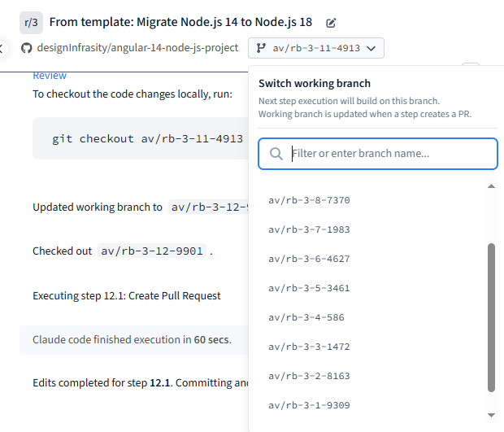The image size is (504, 432).
Task: Click the magnifier icon in the branch filter
Action: point(276,154)
